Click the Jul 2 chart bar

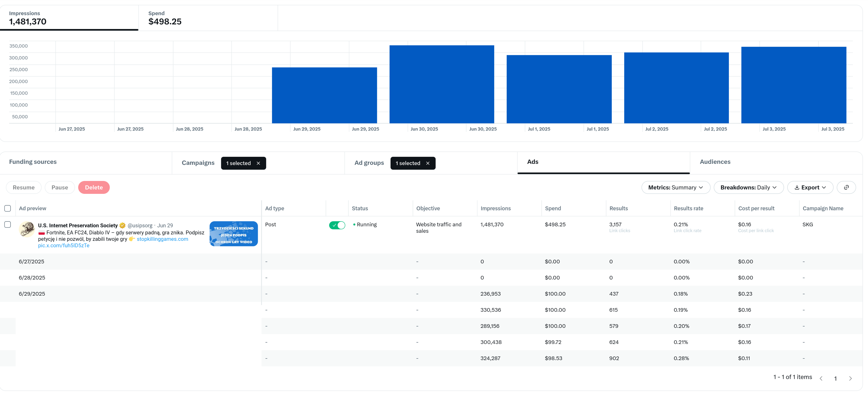(x=676, y=88)
